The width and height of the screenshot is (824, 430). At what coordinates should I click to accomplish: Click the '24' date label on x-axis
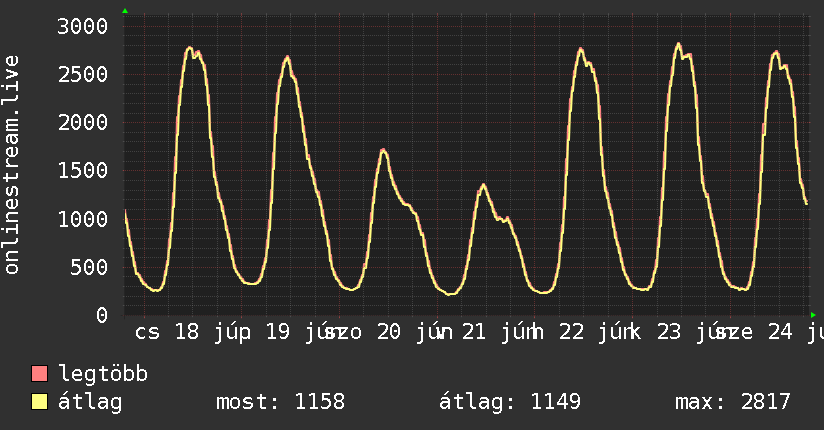pos(780,332)
